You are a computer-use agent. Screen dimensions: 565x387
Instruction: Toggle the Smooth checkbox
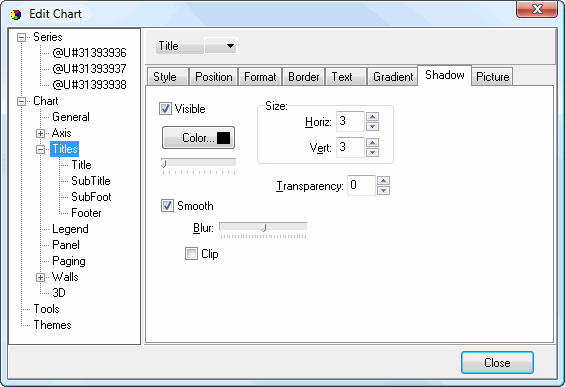pyautogui.click(x=167, y=206)
